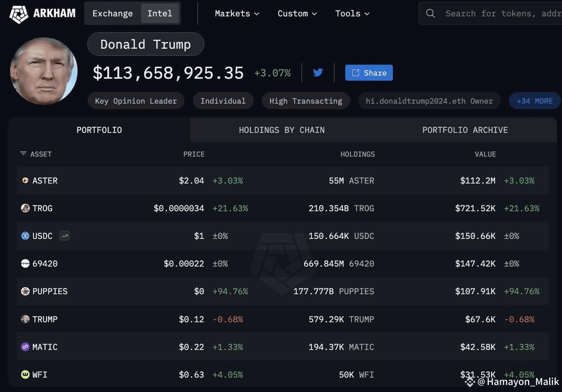Image resolution: width=562 pixels, height=392 pixels.
Task: Sort by the ASSET column header
Action: (x=41, y=154)
